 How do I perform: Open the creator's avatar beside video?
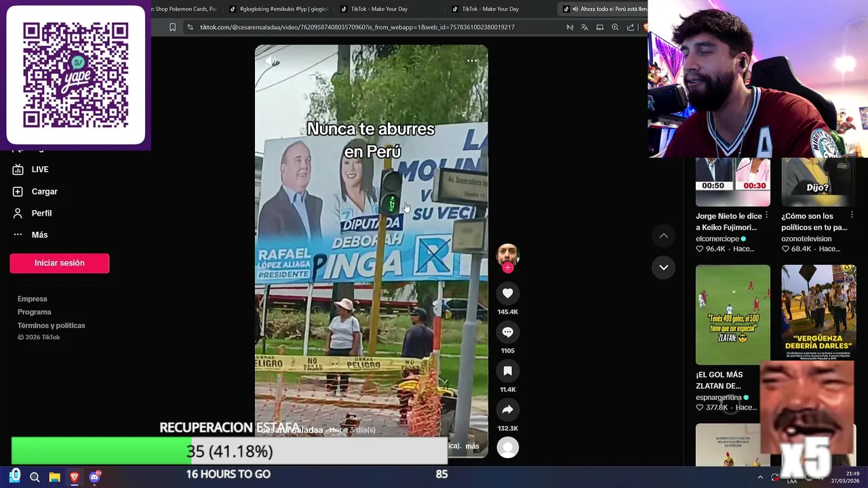[508, 254]
